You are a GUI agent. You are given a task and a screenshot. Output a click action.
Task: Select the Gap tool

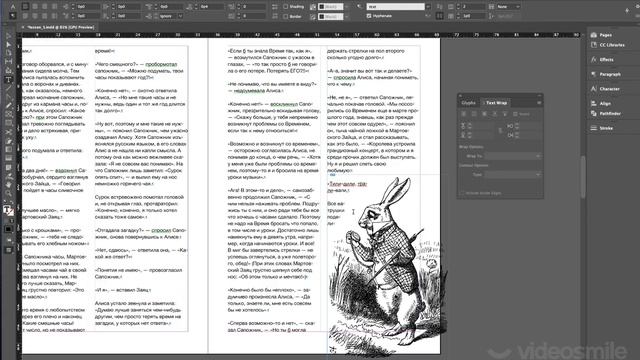[8, 62]
